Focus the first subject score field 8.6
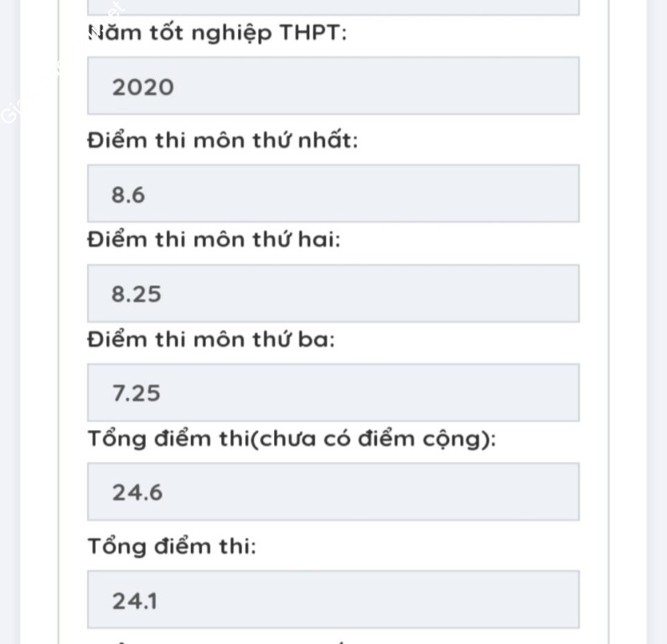 point(333,194)
